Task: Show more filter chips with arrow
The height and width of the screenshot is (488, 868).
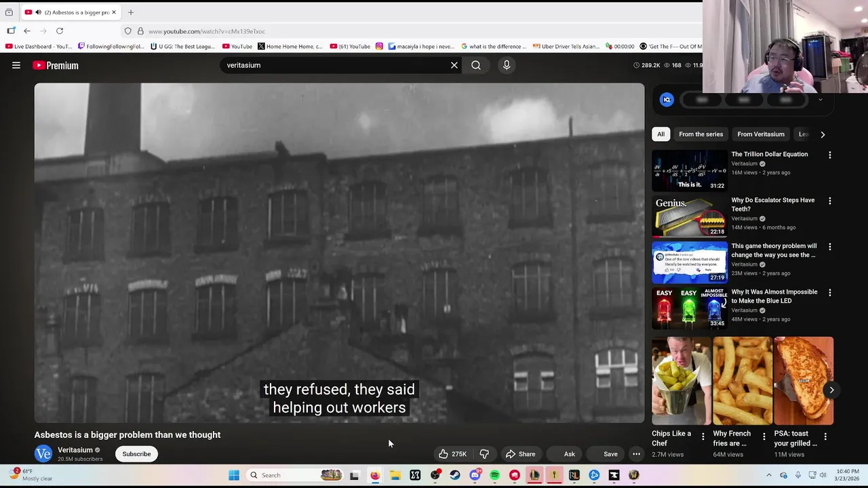Action: point(823,134)
